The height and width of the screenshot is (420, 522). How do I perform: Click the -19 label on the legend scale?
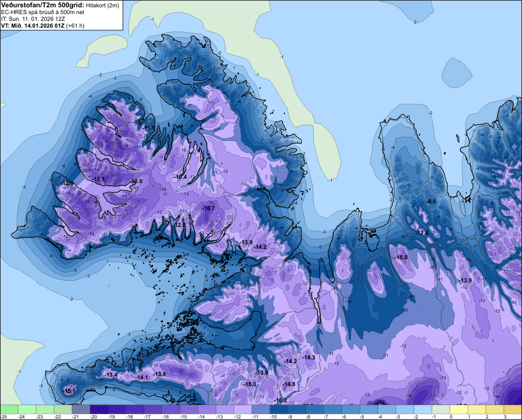[111, 417]
